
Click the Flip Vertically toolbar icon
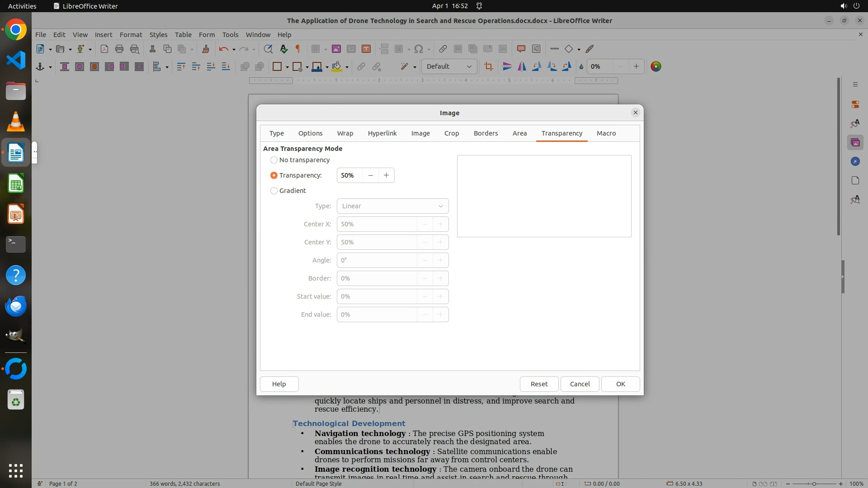point(507,67)
